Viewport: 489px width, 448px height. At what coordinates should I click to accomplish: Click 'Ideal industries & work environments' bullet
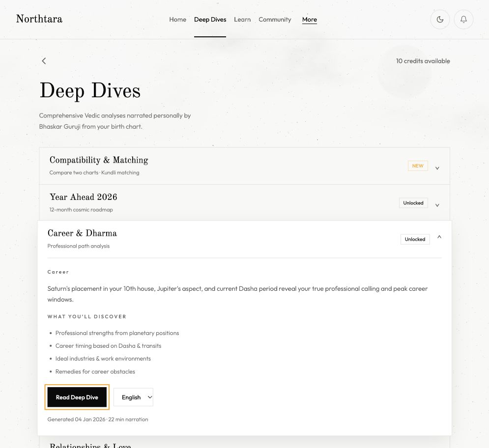[x=103, y=359]
